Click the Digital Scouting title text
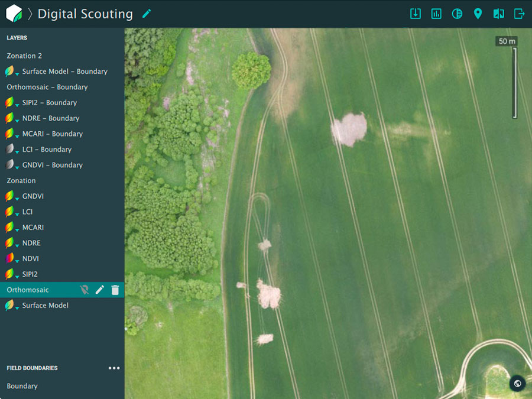This screenshot has height=399, width=532. pyautogui.click(x=85, y=14)
